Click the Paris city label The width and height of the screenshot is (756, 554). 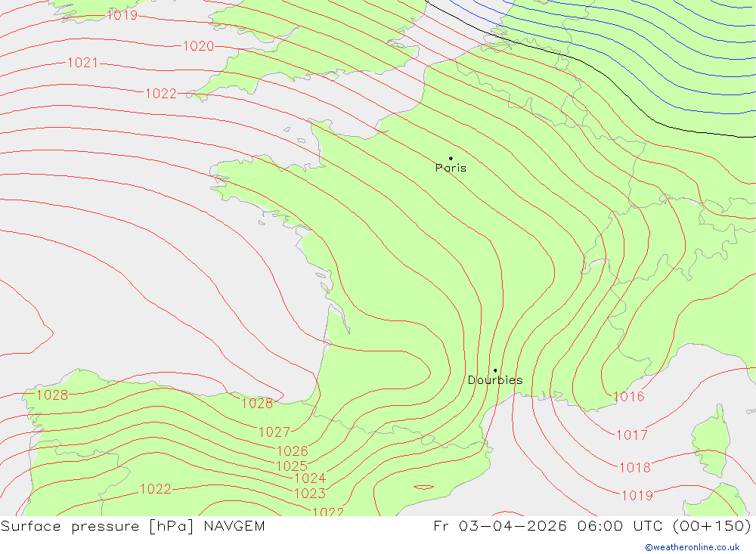[x=451, y=168]
